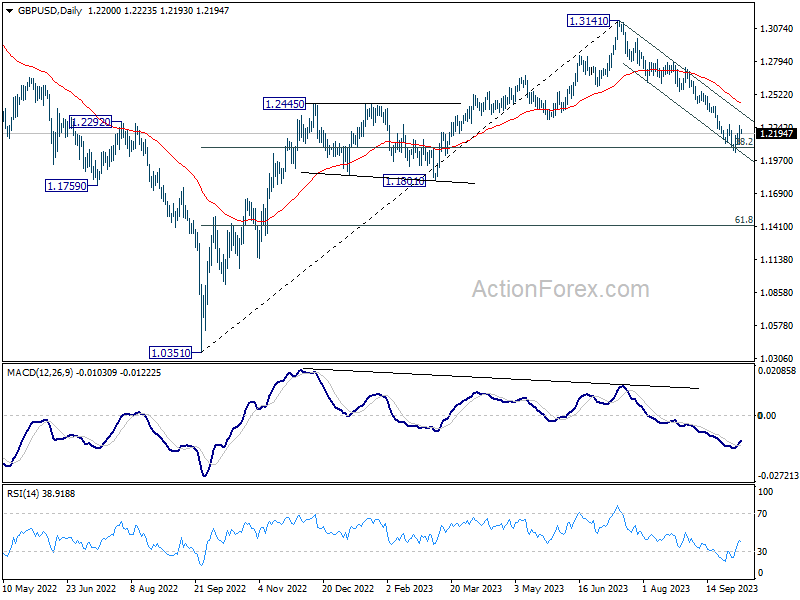Viewport: 800px width, 600px height.
Task: Select the 38.2 Fibonacci level label
Action: point(744,142)
